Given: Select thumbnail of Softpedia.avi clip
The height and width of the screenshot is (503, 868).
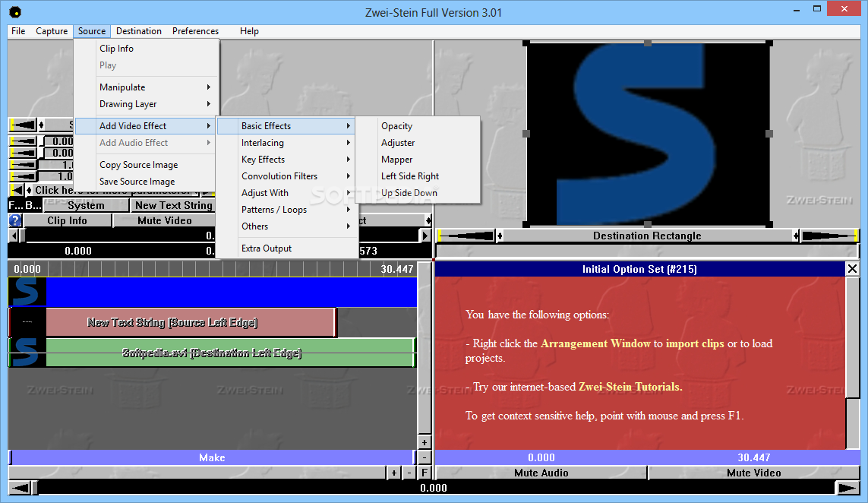Looking at the screenshot, I should (x=27, y=353).
